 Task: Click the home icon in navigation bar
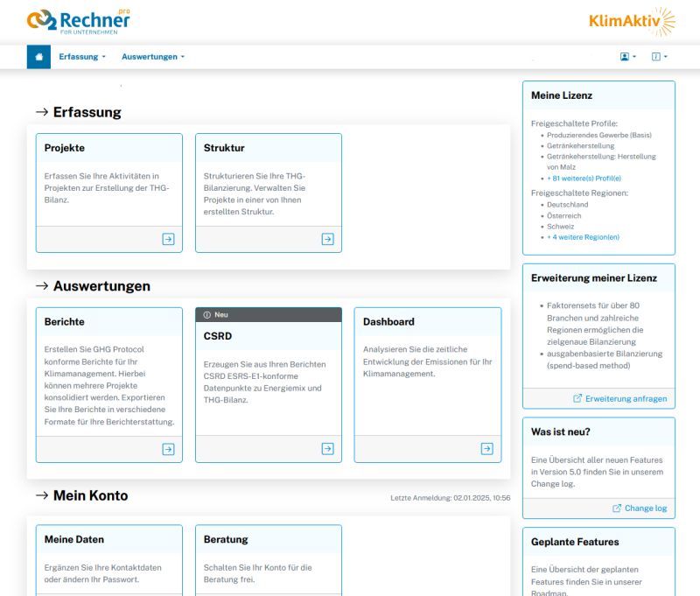39,57
